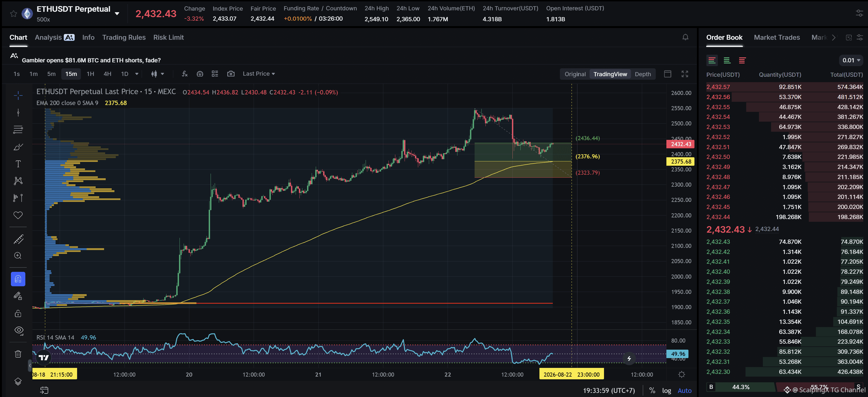The height and width of the screenshot is (397, 868).
Task: Open the Last Price dropdown
Action: [259, 74]
